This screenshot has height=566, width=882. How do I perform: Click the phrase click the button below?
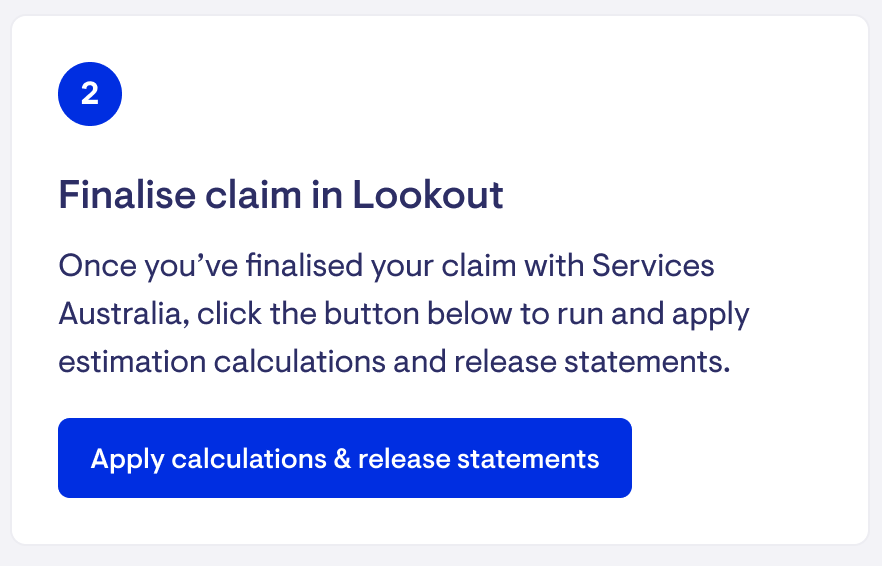coord(355,314)
